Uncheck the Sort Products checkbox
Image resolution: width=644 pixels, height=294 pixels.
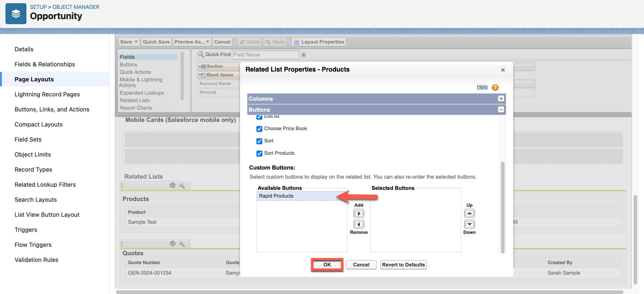click(259, 153)
